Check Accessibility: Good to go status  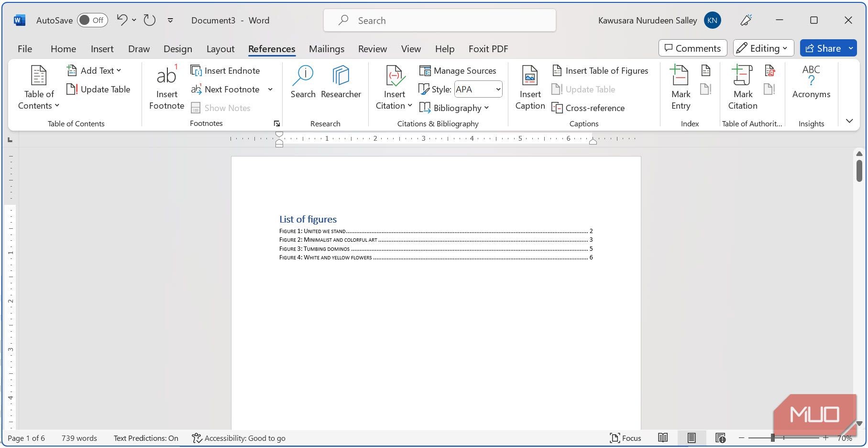click(239, 438)
